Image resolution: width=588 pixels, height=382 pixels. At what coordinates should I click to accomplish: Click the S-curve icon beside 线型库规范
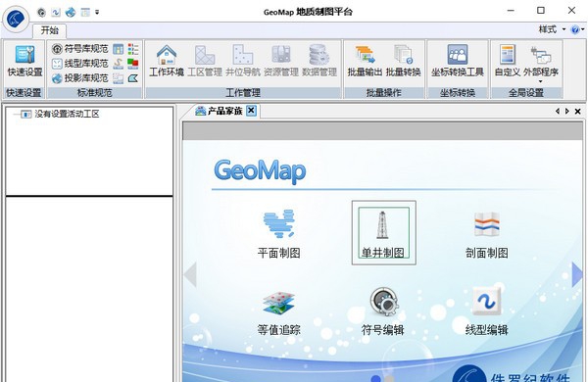[119, 64]
